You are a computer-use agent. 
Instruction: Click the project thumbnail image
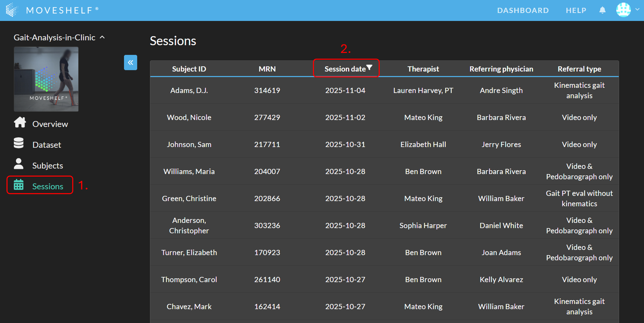tap(46, 79)
